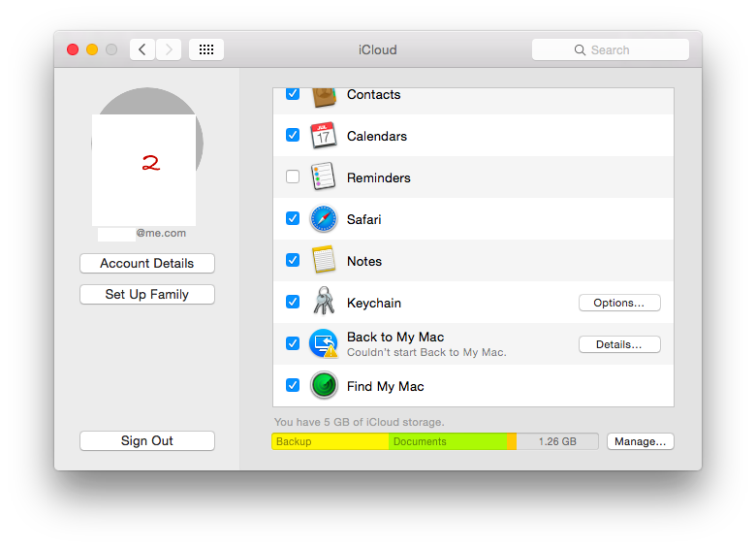Click the Keychain keys icon

coord(324,301)
